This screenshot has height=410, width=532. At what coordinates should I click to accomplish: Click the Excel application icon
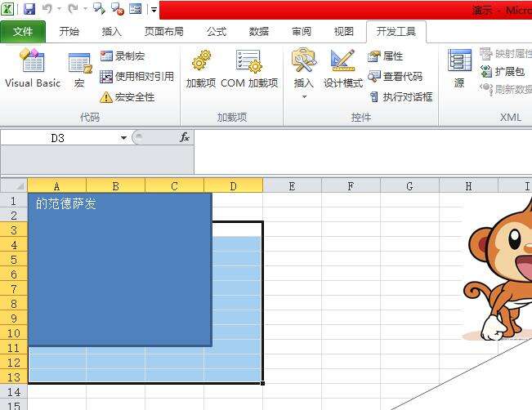7,9
